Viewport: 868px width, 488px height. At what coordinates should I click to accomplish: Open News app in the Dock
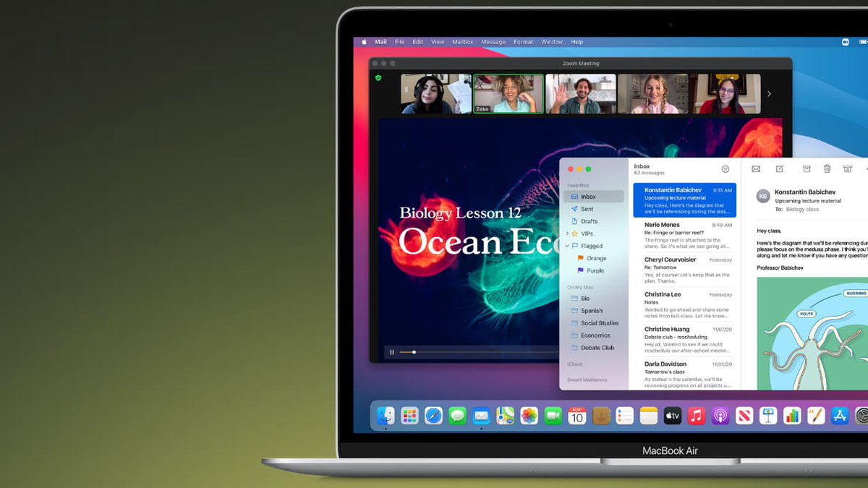(x=744, y=416)
